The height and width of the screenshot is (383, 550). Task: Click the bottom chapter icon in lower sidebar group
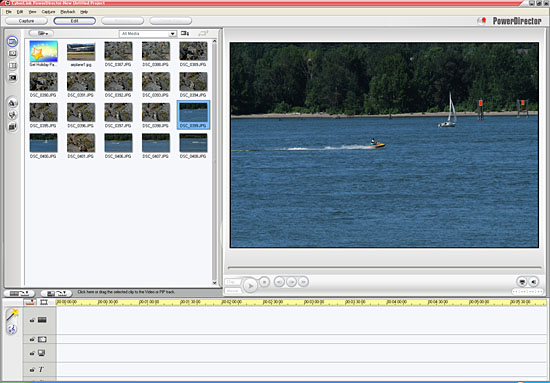point(13,127)
